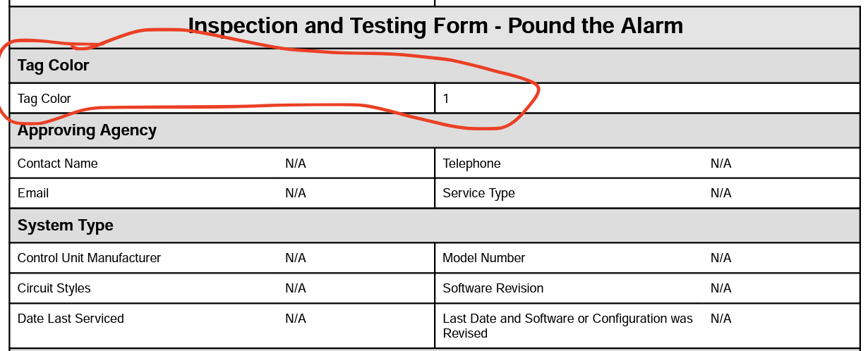Click the Approving Agency section header
The image size is (868, 351).
(x=87, y=130)
